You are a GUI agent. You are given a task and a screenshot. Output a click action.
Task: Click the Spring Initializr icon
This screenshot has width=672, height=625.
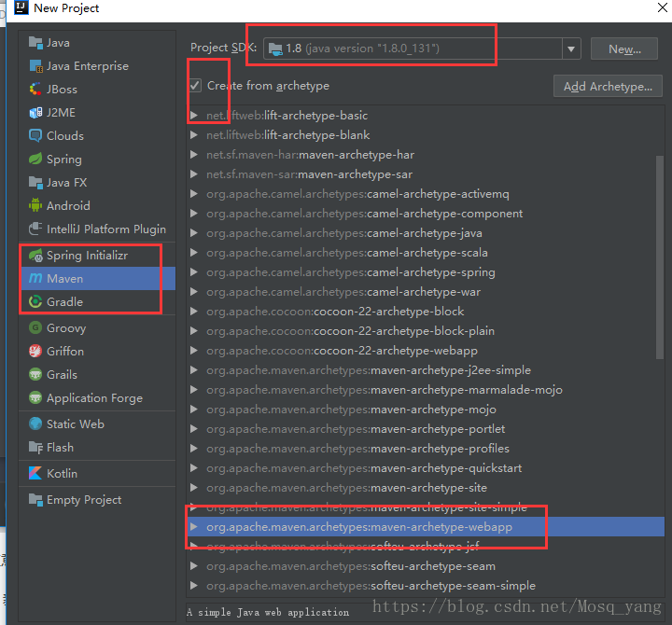(x=35, y=256)
